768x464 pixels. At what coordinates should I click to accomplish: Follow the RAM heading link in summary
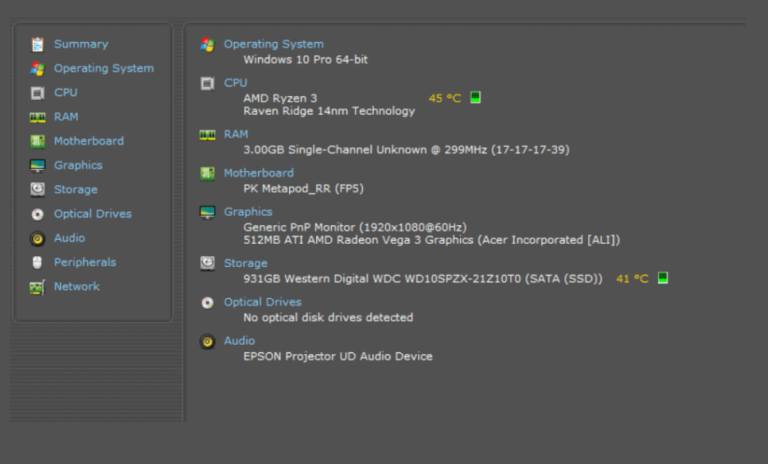[236, 134]
